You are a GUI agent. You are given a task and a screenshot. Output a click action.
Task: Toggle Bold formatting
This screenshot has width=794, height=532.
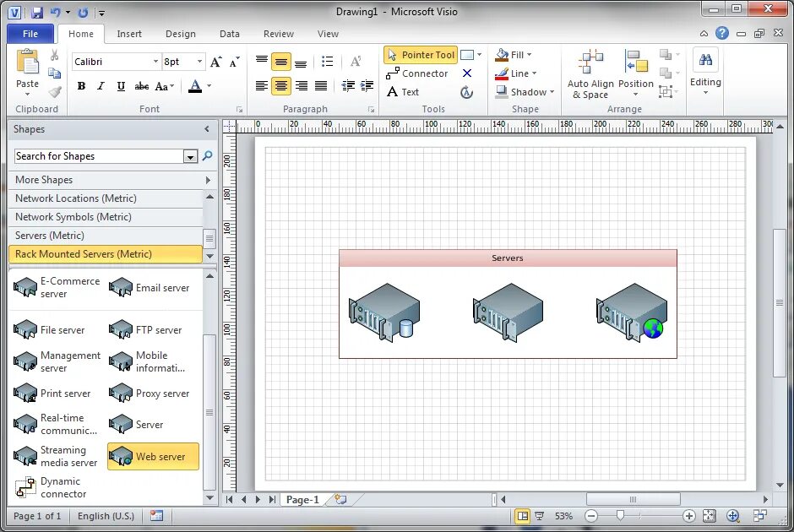click(x=81, y=86)
